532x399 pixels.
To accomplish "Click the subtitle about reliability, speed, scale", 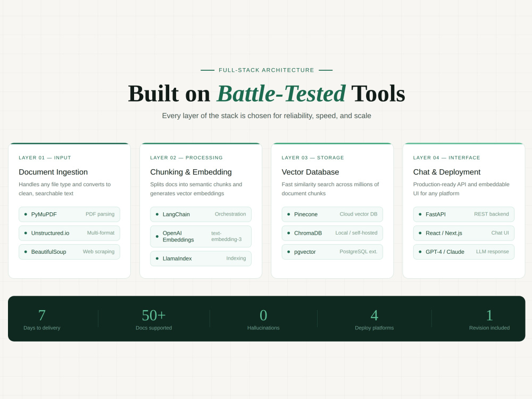I will pyautogui.click(x=267, y=115).
